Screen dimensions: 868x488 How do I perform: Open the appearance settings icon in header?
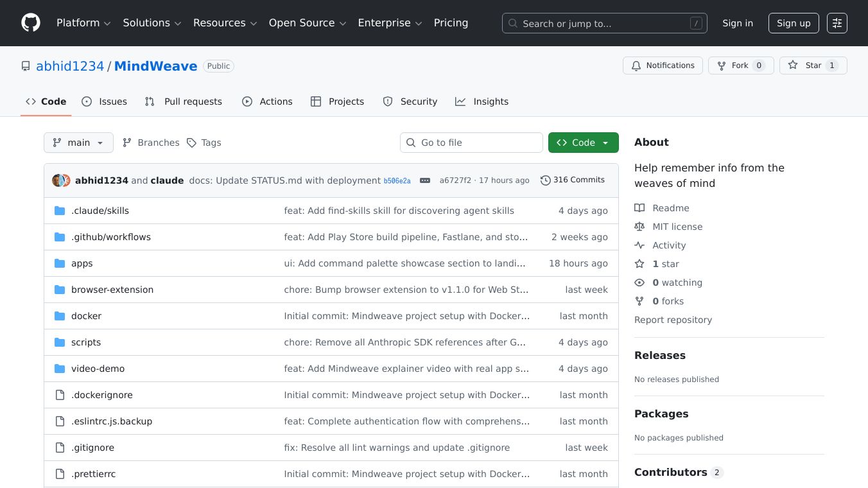point(837,23)
